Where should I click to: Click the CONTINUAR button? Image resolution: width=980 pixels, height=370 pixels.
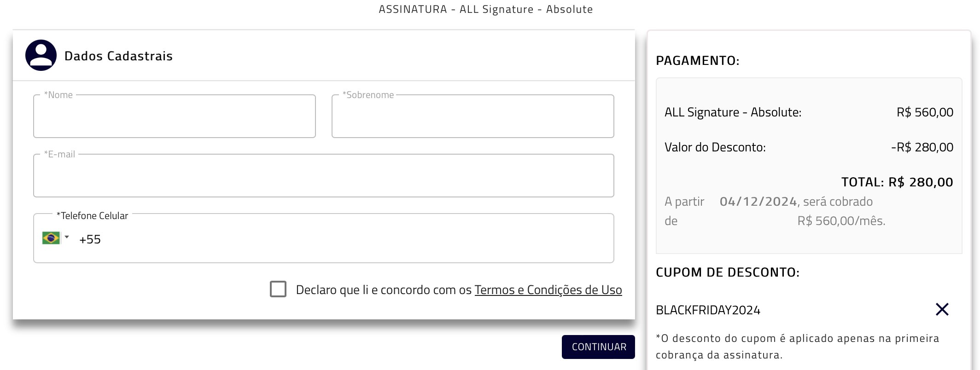[x=598, y=347]
